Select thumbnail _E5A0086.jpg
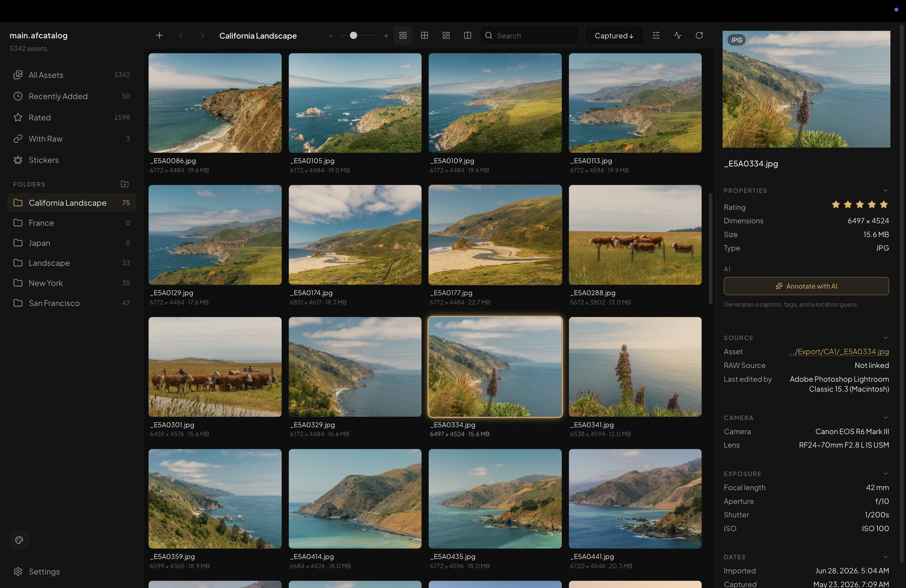 (x=215, y=103)
